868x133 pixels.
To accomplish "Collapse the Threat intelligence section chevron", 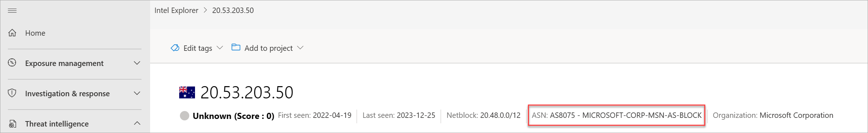I will (137, 123).
